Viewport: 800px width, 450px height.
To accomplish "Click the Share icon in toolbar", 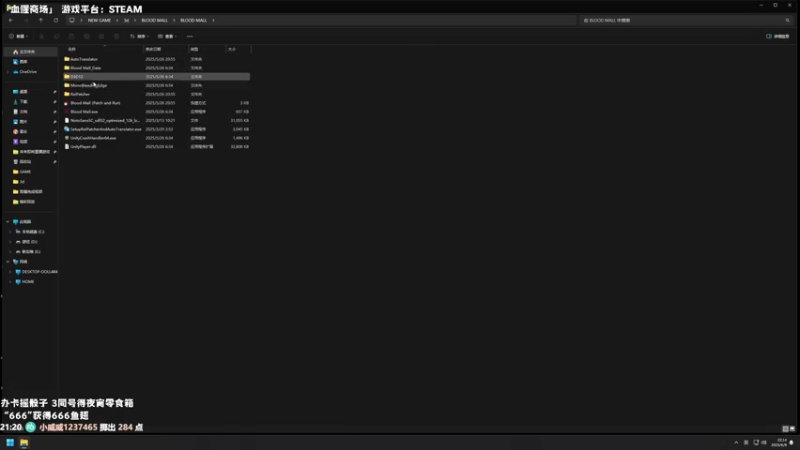I will (x=102, y=36).
